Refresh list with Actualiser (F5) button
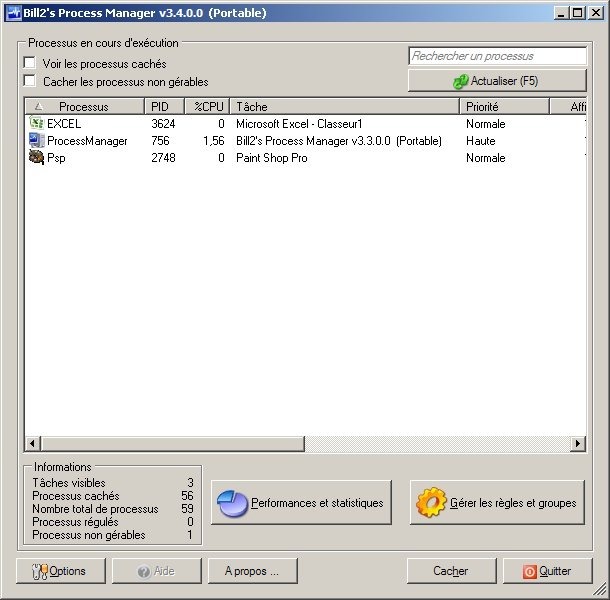 point(497,81)
